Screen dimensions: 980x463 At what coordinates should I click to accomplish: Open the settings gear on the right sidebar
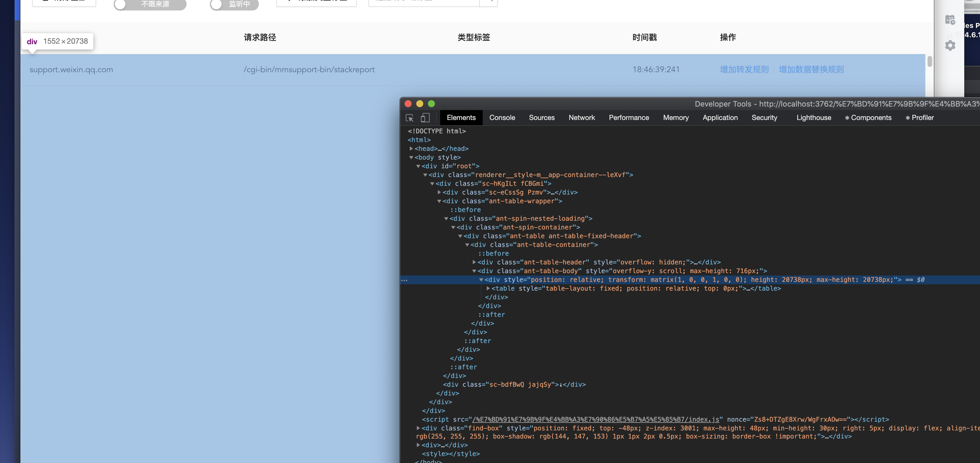click(950, 45)
